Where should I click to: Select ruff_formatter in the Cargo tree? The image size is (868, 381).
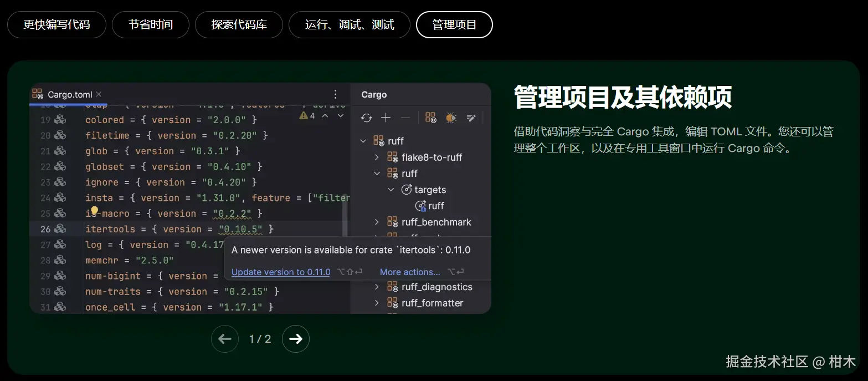(x=433, y=303)
